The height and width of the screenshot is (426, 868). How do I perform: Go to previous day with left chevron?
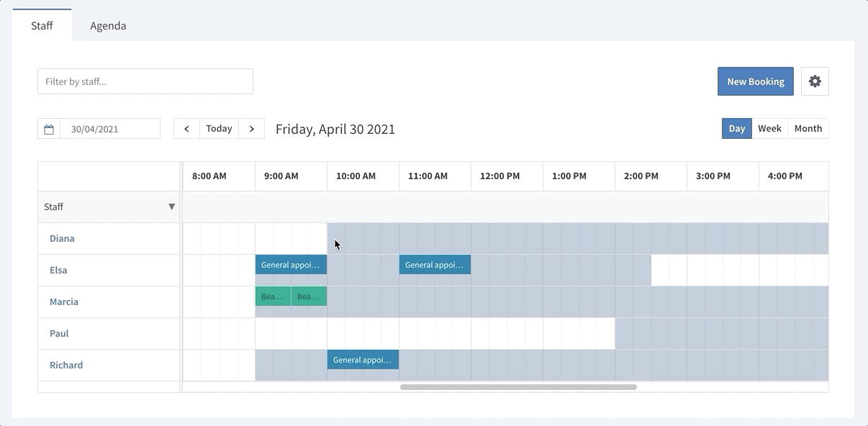tap(186, 129)
